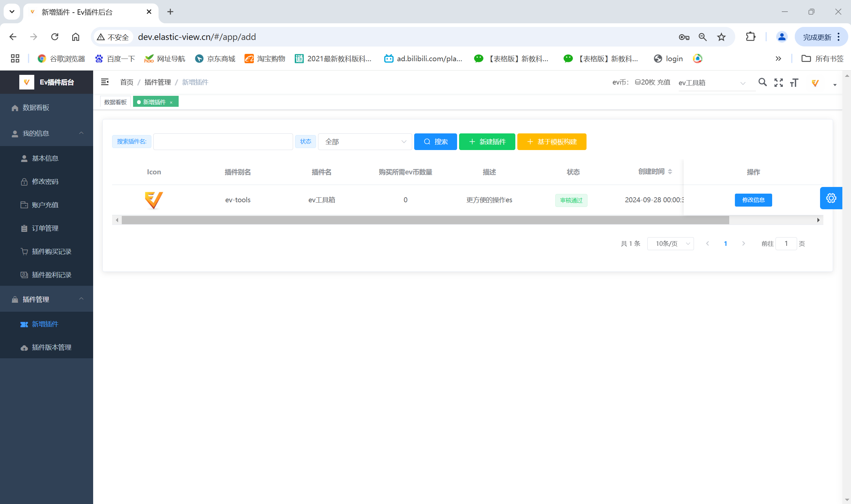The image size is (851, 504).
Task: Go back in browser history
Action: 13,37
